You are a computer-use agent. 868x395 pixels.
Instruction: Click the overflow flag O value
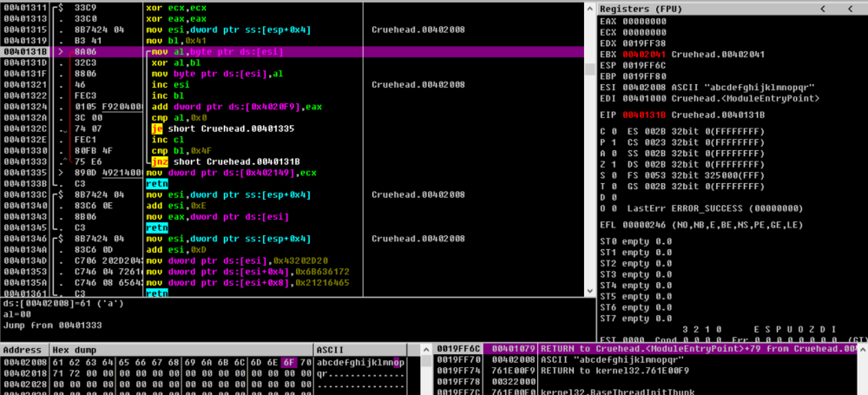pyautogui.click(x=615, y=209)
